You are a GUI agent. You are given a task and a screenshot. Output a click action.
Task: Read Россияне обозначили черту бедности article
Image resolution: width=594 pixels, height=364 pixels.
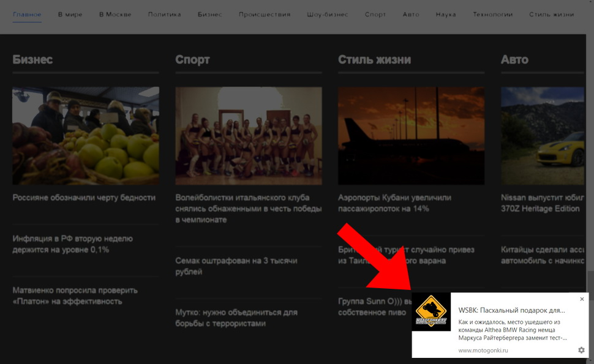click(x=84, y=198)
